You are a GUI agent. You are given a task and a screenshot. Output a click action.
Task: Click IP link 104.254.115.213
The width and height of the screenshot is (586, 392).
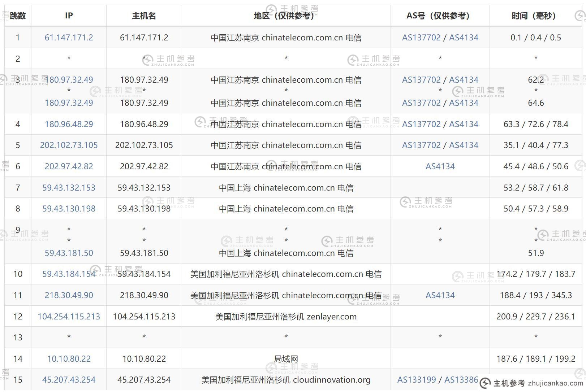69,317
